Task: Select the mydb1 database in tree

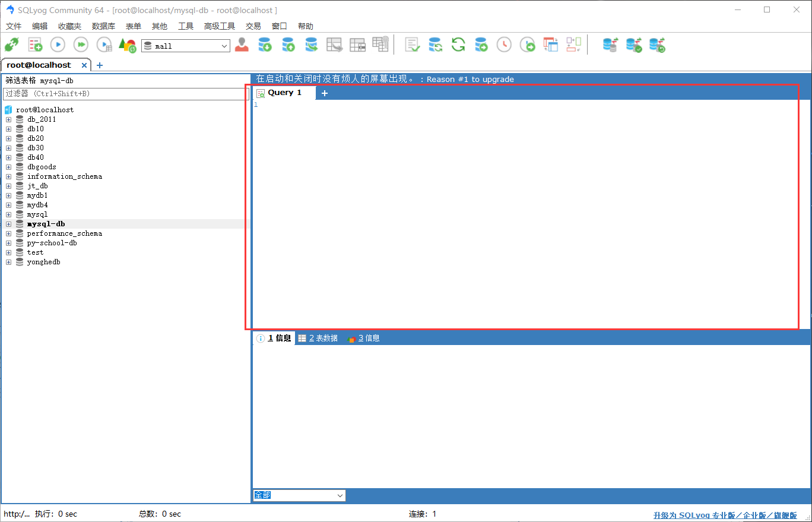Action: tap(37, 195)
